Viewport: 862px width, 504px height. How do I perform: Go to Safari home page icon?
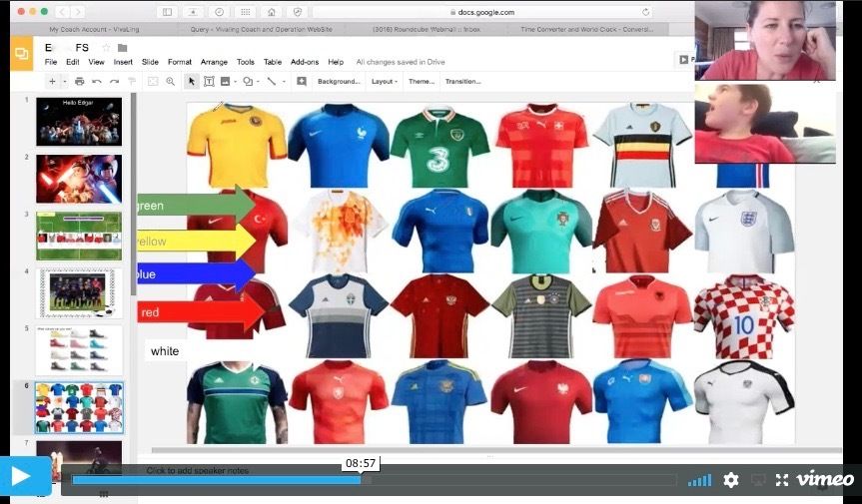(272, 12)
